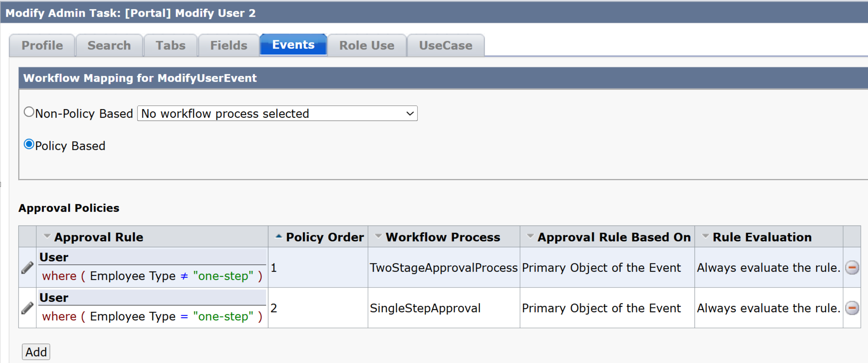Open the Fields tab
Screen dimensions: 868x363
tap(228, 45)
